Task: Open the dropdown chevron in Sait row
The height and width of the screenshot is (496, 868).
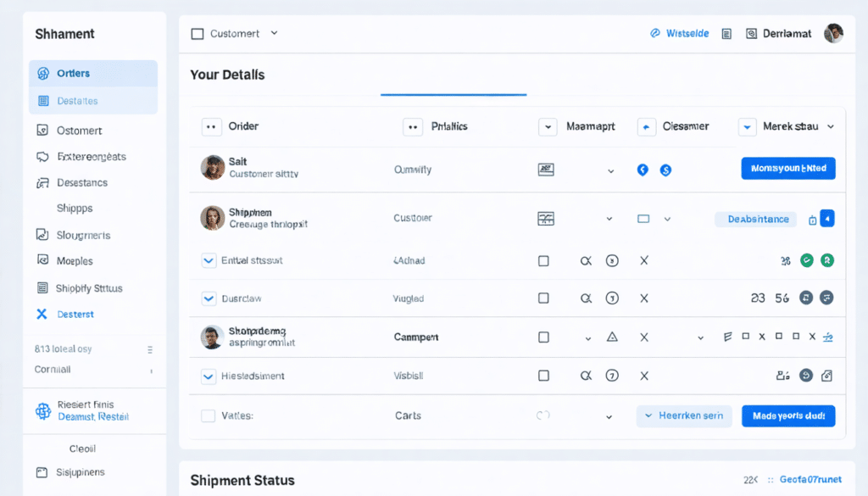Action: click(610, 171)
